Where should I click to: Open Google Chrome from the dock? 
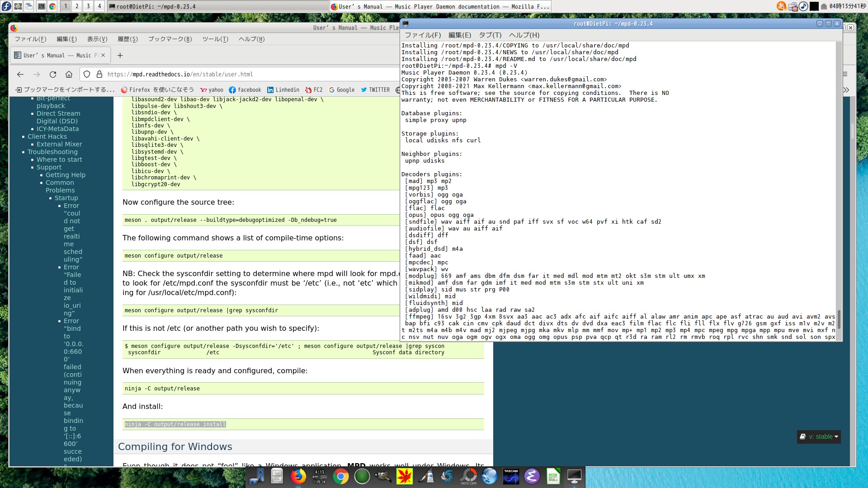(x=341, y=476)
